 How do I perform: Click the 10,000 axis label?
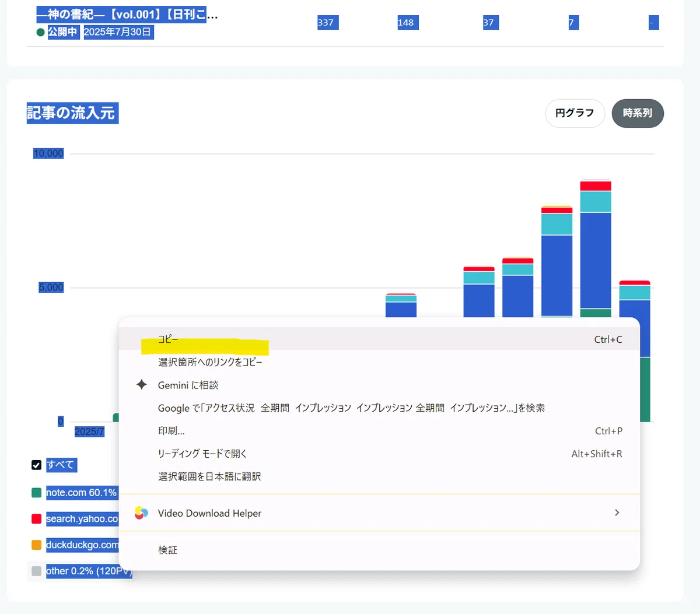pos(48,153)
